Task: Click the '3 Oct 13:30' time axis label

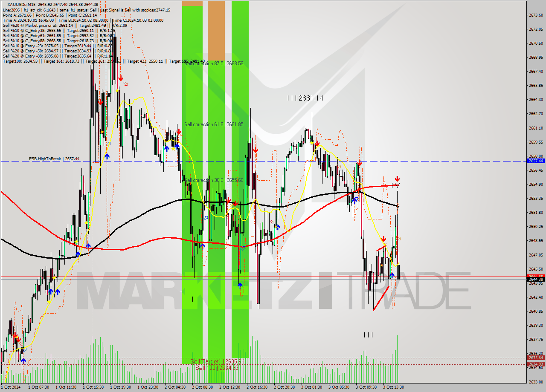Action: click(393, 387)
